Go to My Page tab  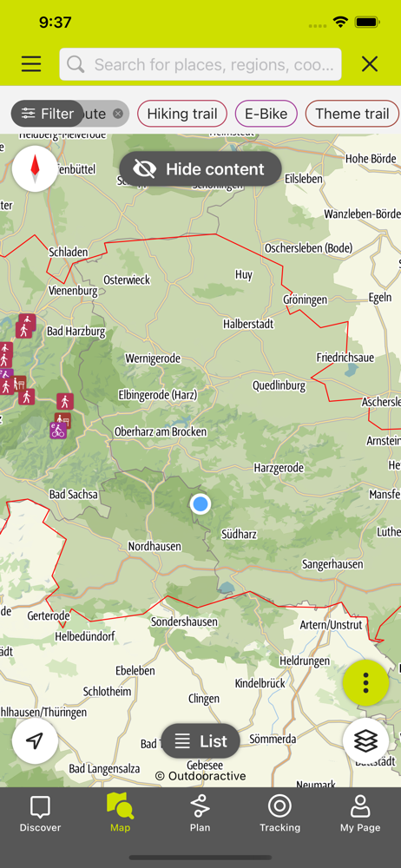pyautogui.click(x=360, y=814)
